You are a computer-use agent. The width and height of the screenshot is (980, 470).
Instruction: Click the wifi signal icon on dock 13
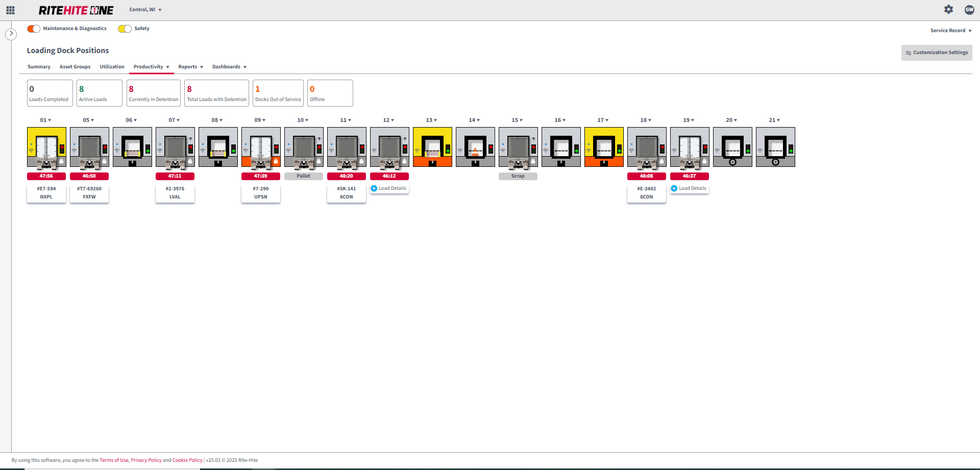point(417,151)
